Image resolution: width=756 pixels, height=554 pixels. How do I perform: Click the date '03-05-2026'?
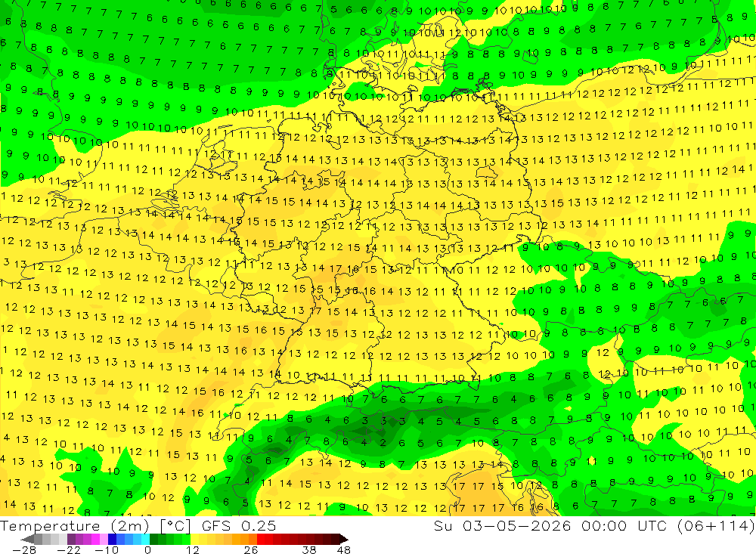[516, 525]
